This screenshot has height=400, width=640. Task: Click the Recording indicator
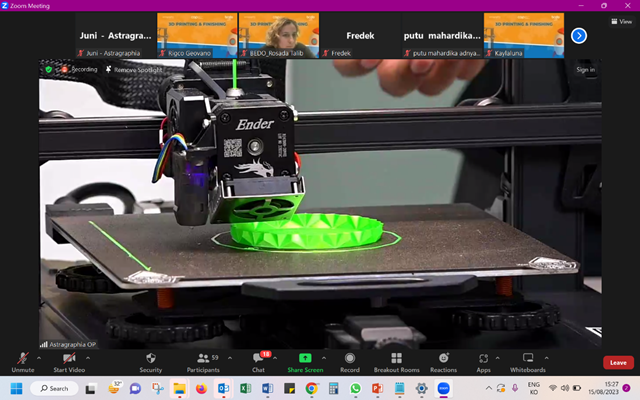coord(80,70)
